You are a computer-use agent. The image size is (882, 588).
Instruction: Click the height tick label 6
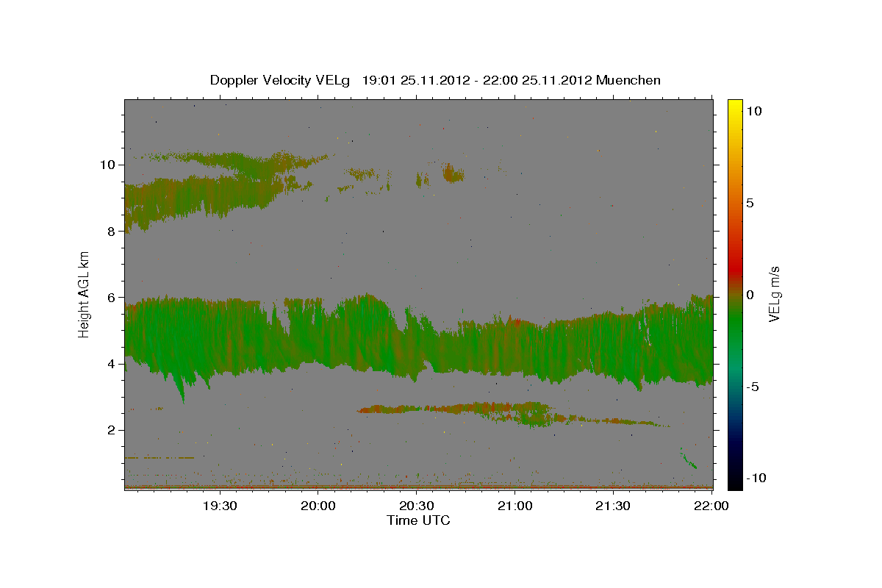click(x=113, y=297)
